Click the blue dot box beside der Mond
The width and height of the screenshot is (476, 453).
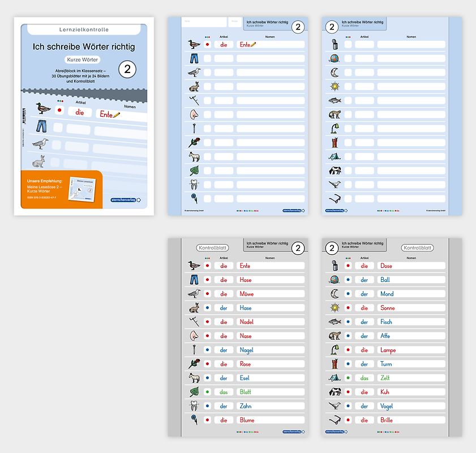pyautogui.click(x=348, y=294)
